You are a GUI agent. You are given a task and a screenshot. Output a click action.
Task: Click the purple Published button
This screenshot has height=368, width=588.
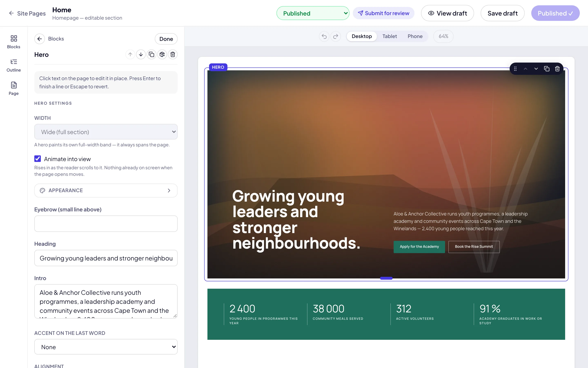pos(556,13)
